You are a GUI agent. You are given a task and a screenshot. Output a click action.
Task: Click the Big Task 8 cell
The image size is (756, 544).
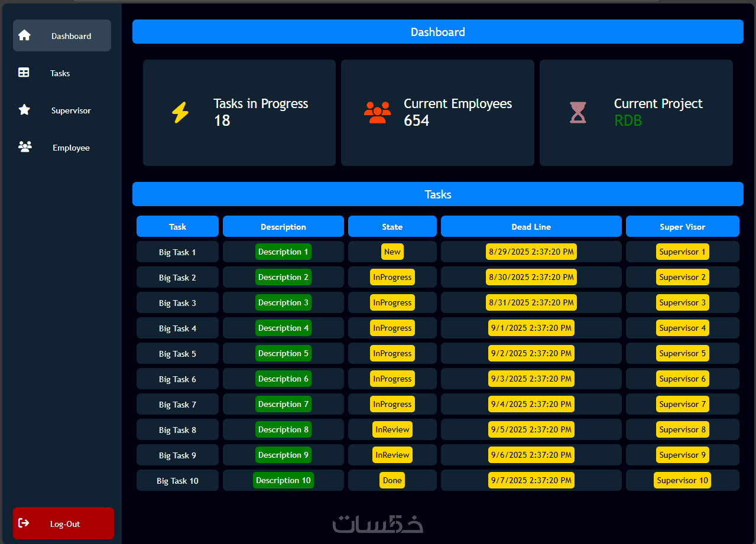177,429
